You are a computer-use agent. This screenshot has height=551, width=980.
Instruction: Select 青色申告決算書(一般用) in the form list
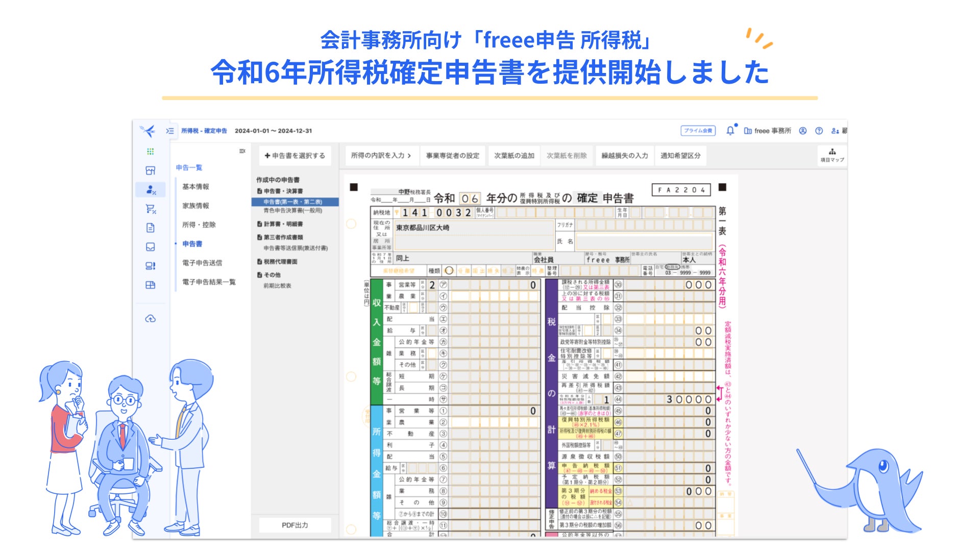(292, 210)
